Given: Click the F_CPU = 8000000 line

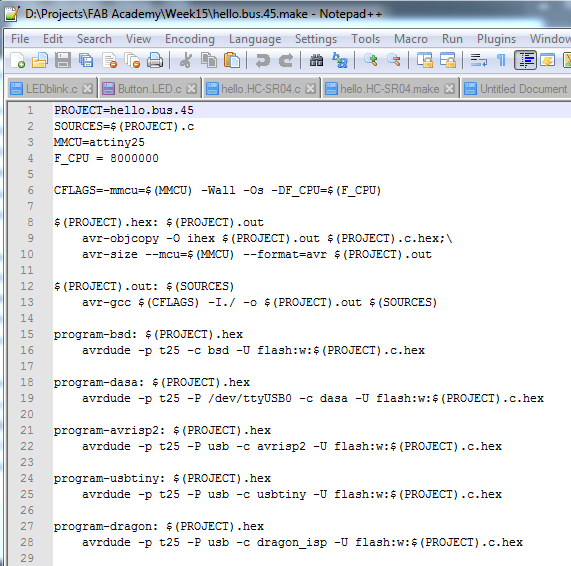Looking at the screenshot, I should (106, 158).
